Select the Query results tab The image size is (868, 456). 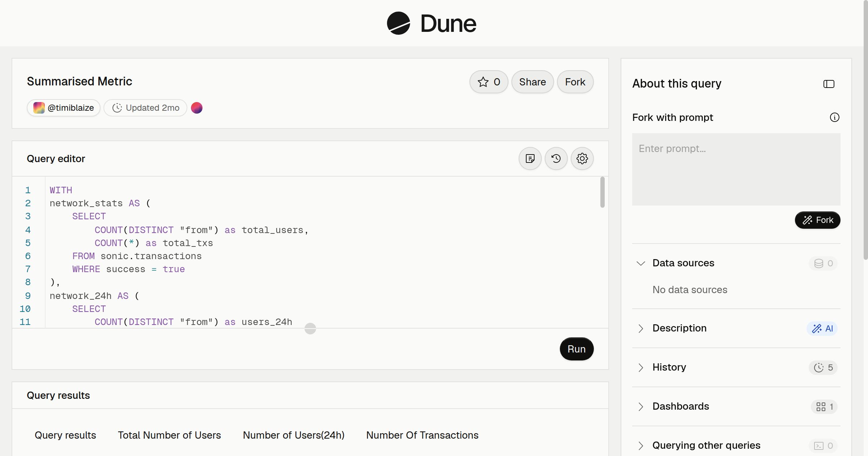pyautogui.click(x=65, y=435)
